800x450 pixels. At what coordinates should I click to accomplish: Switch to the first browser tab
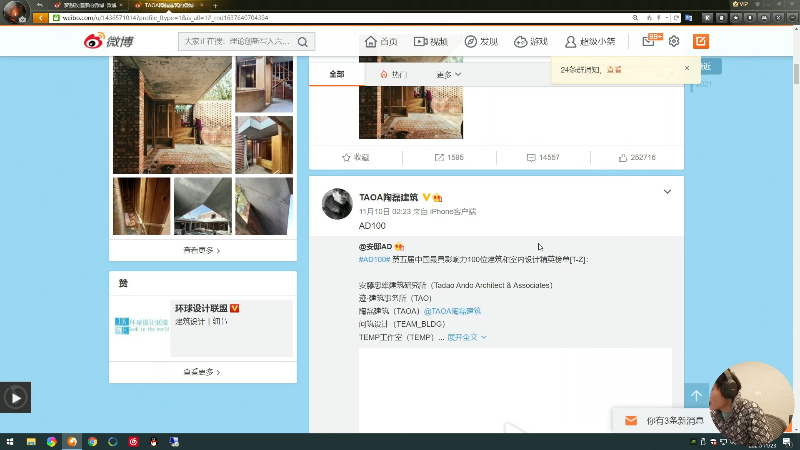pyautogui.click(x=89, y=6)
